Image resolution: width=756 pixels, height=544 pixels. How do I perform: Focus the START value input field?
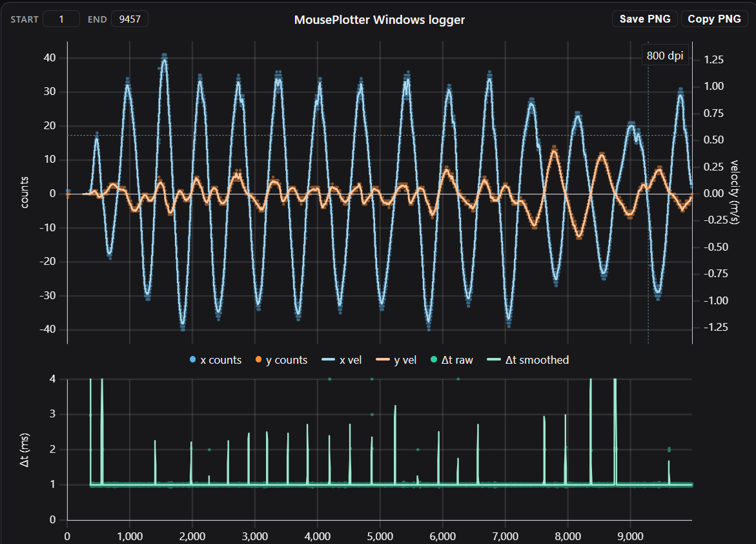pos(61,19)
